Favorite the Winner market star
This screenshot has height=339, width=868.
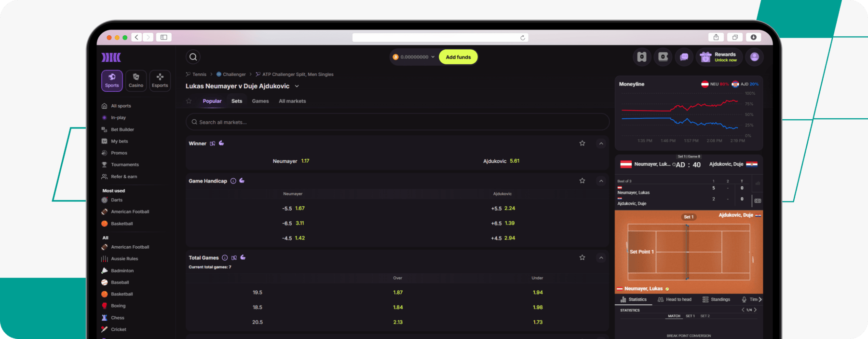pyautogui.click(x=582, y=143)
